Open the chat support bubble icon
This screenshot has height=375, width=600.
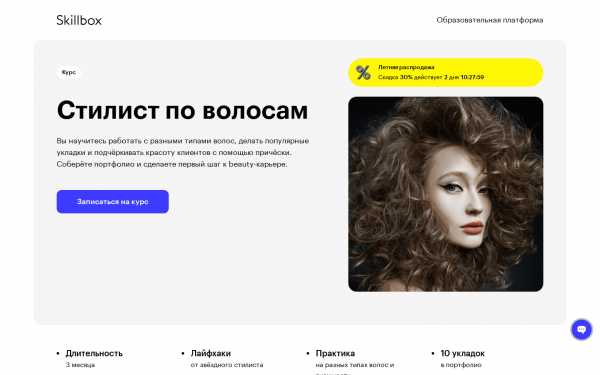[581, 329]
